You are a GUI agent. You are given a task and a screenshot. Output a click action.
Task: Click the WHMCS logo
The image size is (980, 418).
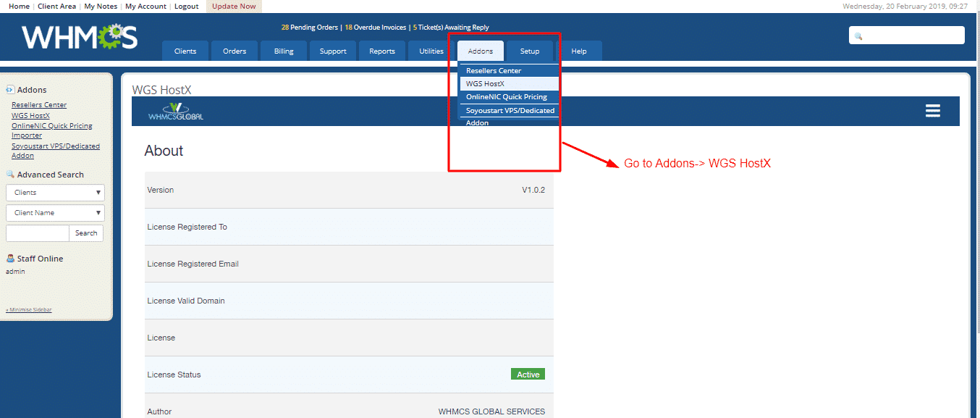(79, 37)
